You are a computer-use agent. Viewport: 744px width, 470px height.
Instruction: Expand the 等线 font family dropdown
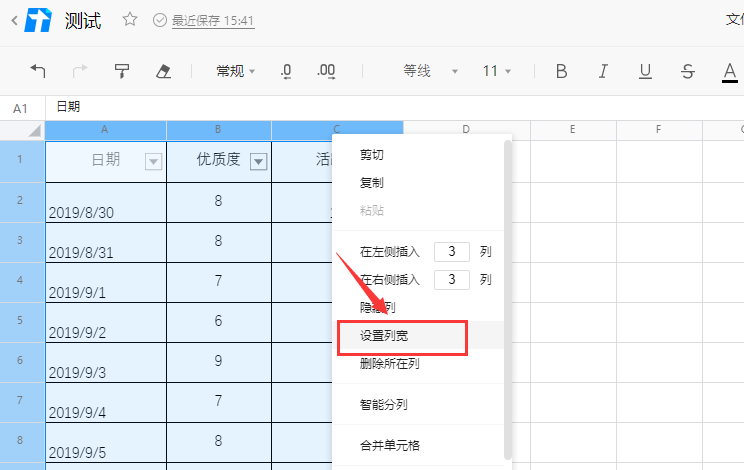430,71
